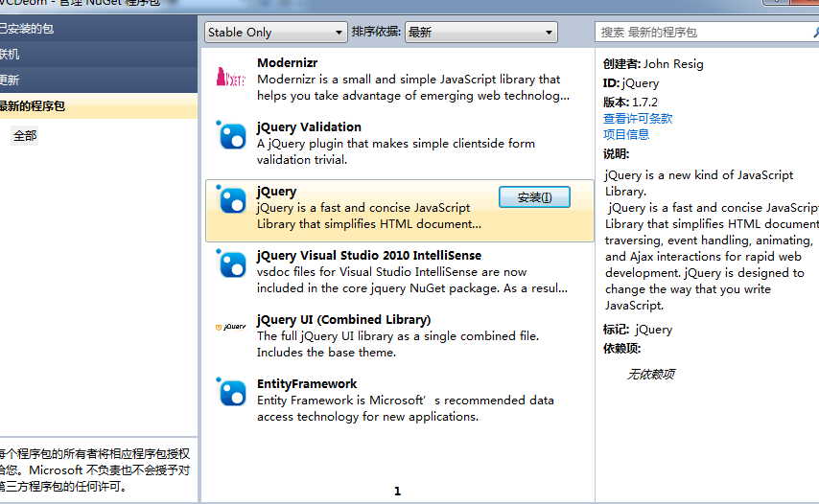Open the 排序依据 最新 sort dropdown
Viewport: 819px width, 504px height.
point(481,33)
